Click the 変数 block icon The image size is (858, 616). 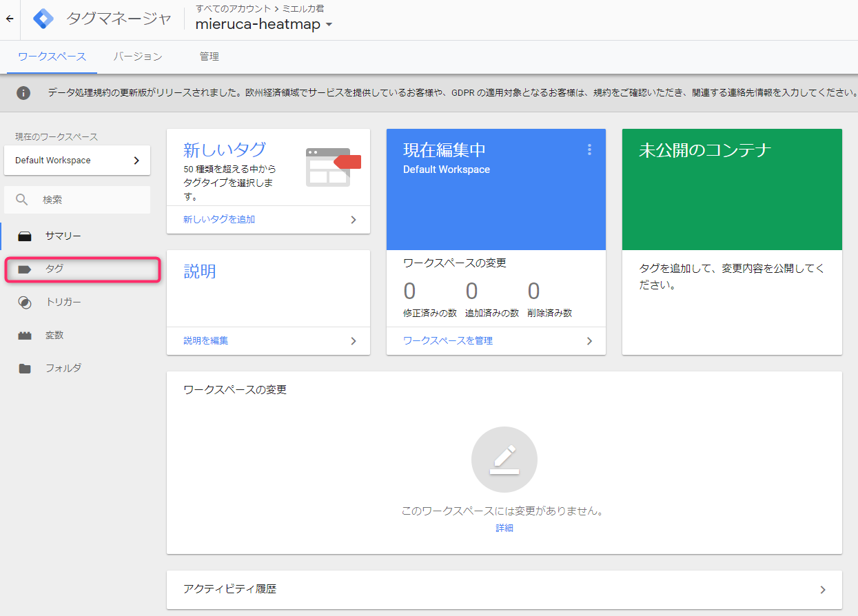pyautogui.click(x=25, y=336)
